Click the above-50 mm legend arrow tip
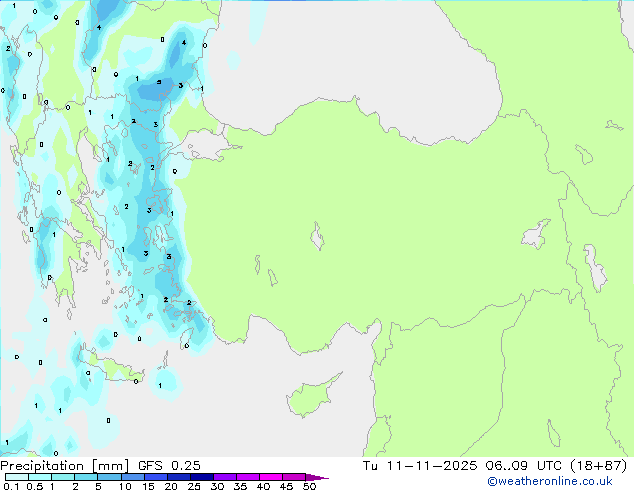634x490 pixels. tap(317, 477)
